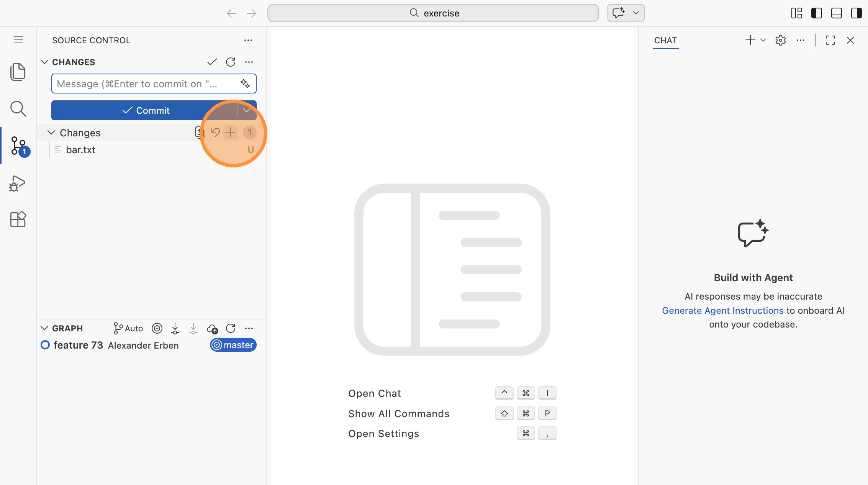The width and height of the screenshot is (868, 485).
Task: Open the Commit button dropdown arrow
Action: click(x=247, y=110)
